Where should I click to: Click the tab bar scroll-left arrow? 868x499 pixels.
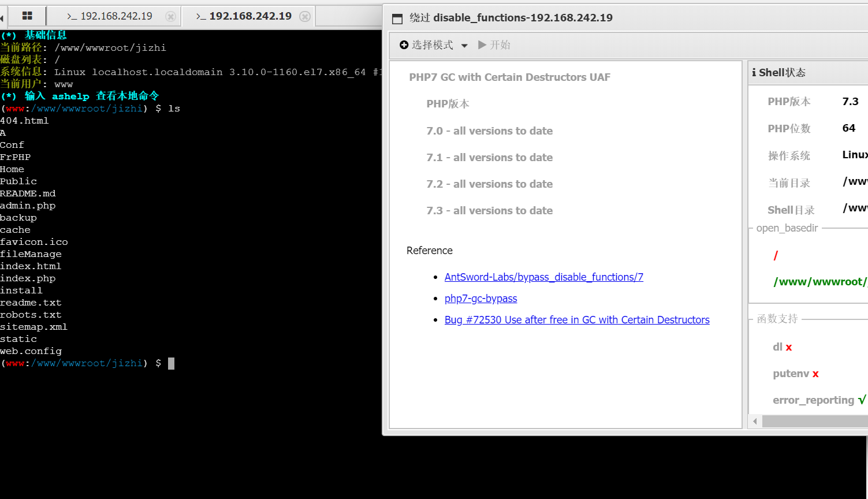coord(2,18)
